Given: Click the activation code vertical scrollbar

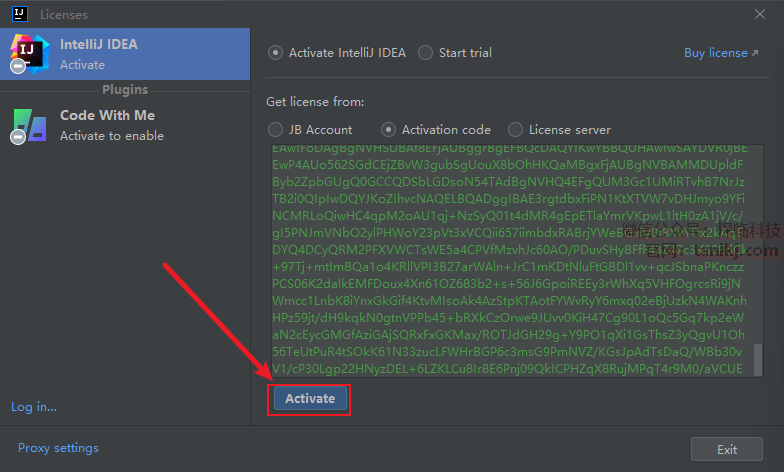Looking at the screenshot, I should tap(758, 360).
